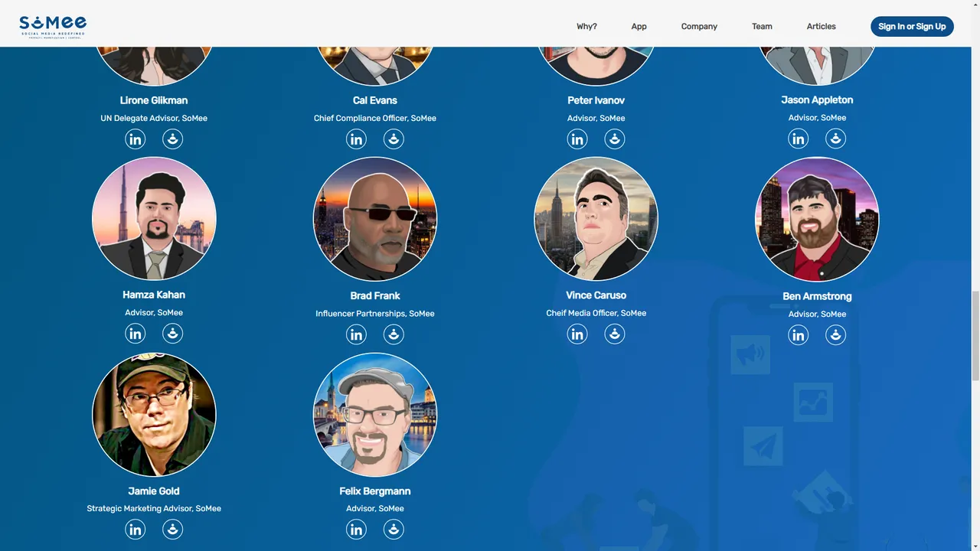Open Cal Evans' LinkedIn icon

tap(356, 139)
